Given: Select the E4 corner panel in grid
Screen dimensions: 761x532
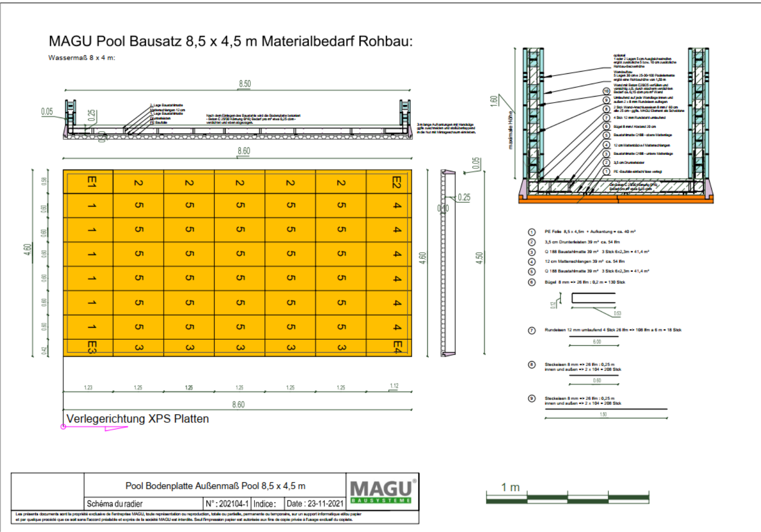Looking at the screenshot, I should [x=389, y=347].
